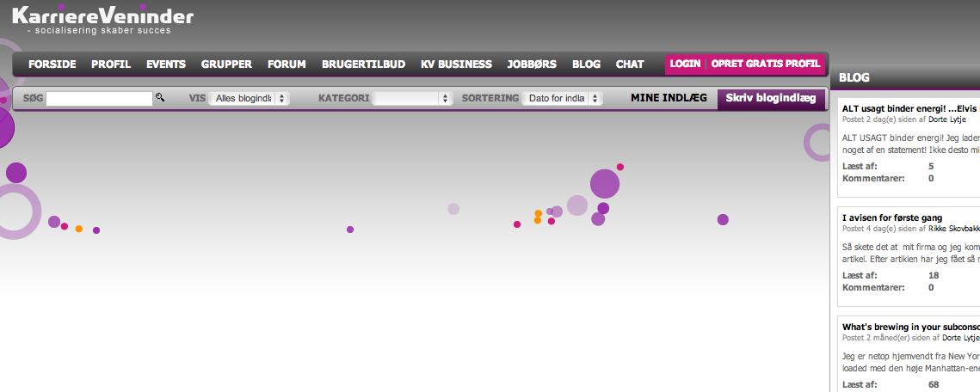
Task: Open the VIS blog filter dropdown
Action: [x=249, y=99]
